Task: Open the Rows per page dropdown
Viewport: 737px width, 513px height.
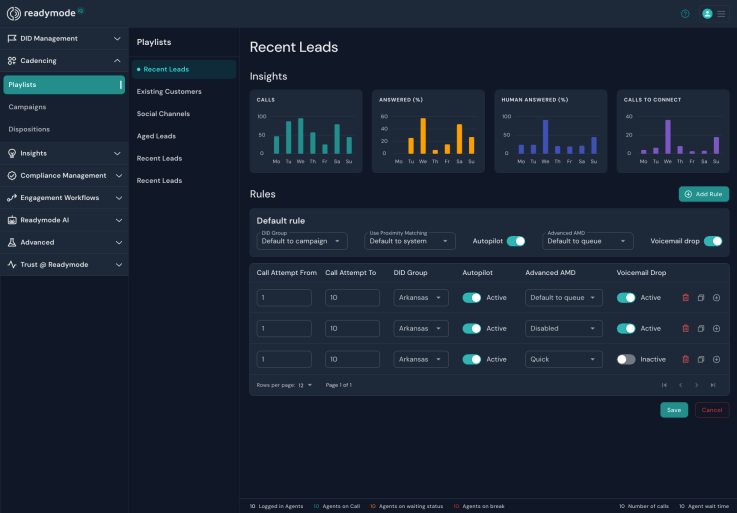Action: click(304, 385)
